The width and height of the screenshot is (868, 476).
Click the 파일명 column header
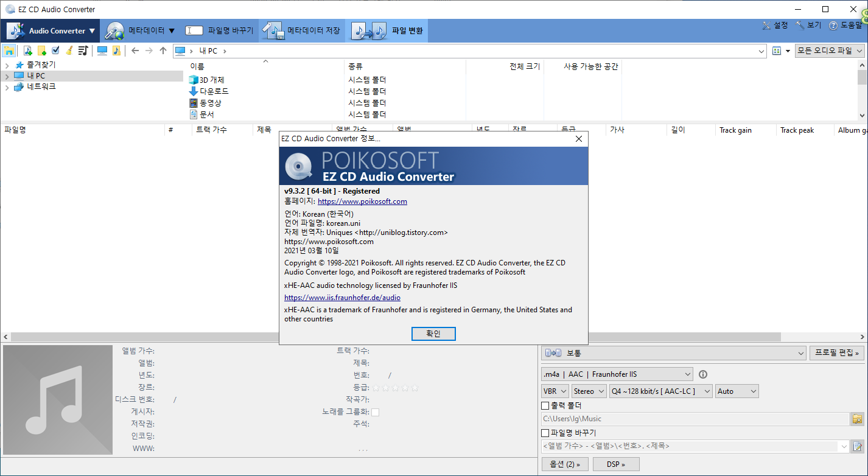[82, 130]
